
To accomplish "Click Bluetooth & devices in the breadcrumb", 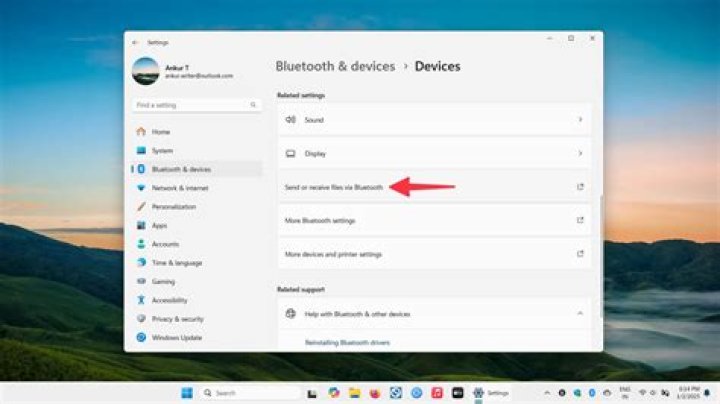I will point(335,67).
